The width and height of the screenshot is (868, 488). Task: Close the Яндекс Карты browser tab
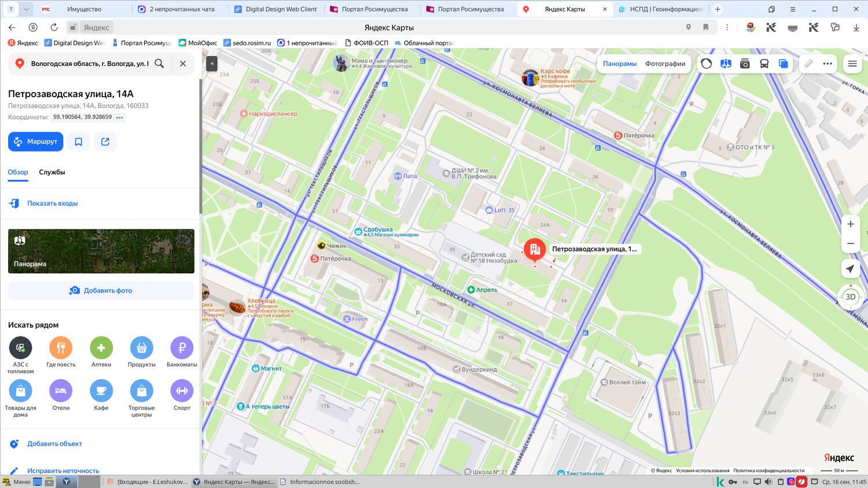pos(605,9)
